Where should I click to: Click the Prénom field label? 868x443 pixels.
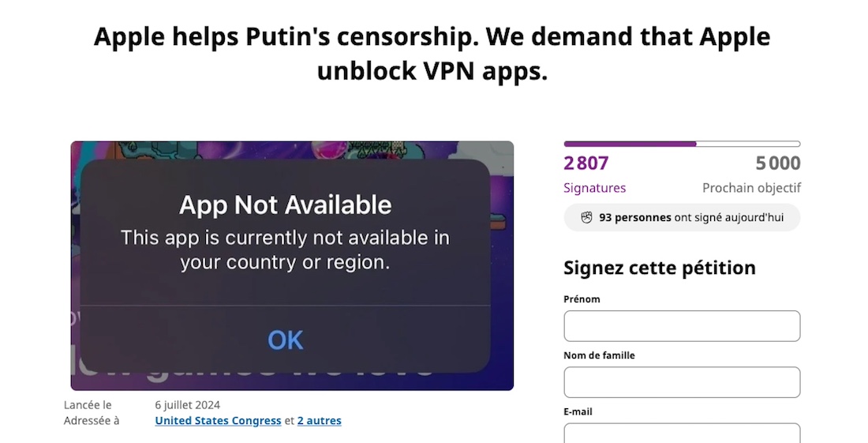(x=582, y=299)
